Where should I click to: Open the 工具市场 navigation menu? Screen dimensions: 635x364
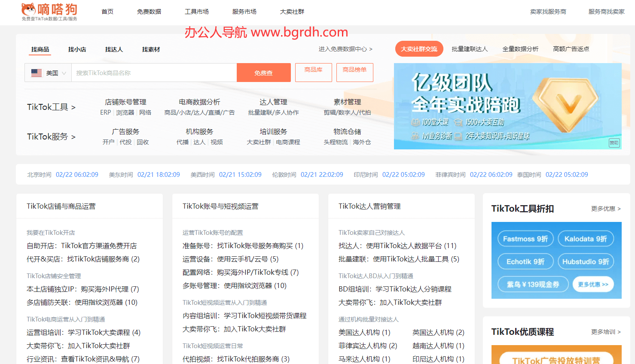pyautogui.click(x=196, y=12)
